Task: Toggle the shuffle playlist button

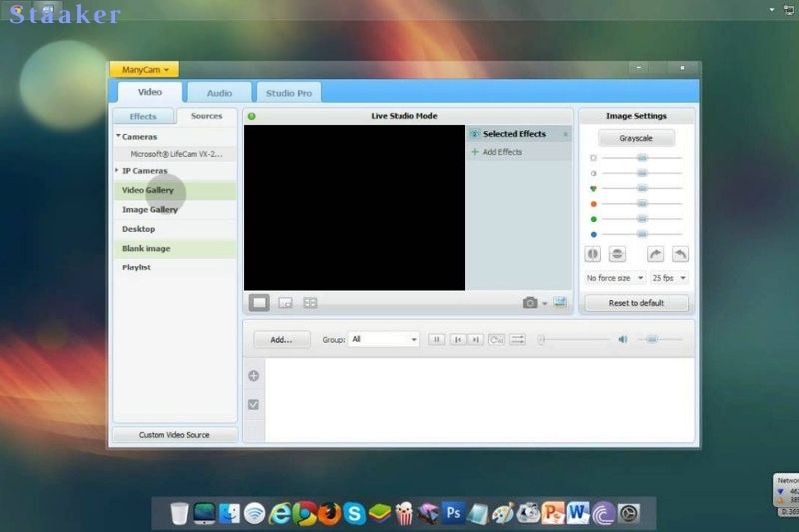Action: (x=517, y=339)
